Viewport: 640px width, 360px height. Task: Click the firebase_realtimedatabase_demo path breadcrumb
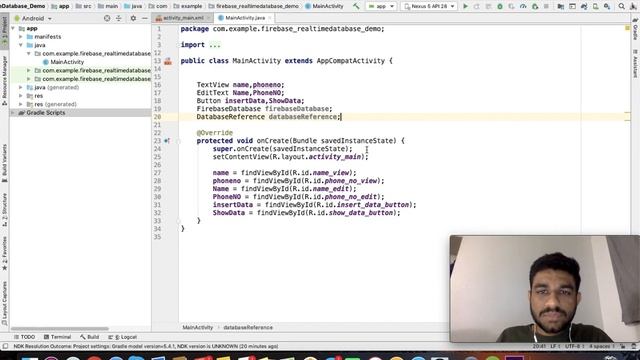253,6
